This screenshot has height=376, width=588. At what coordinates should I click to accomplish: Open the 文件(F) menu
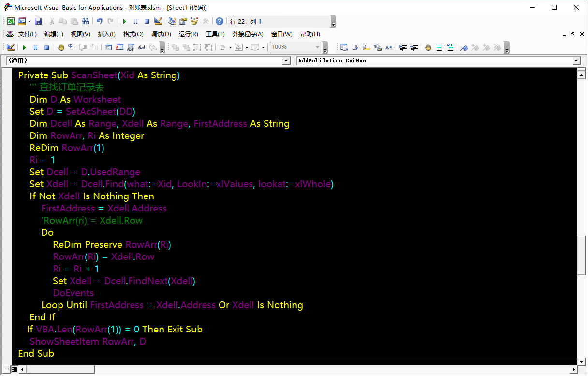click(28, 34)
